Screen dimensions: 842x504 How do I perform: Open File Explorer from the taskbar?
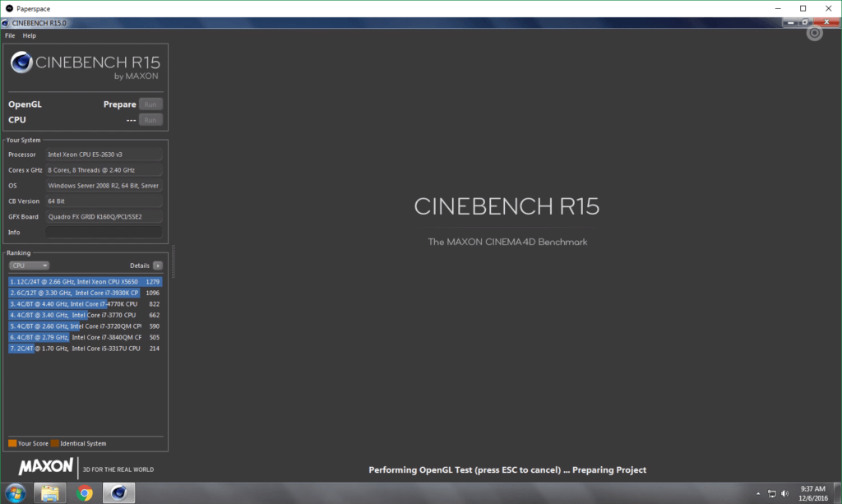click(50, 493)
